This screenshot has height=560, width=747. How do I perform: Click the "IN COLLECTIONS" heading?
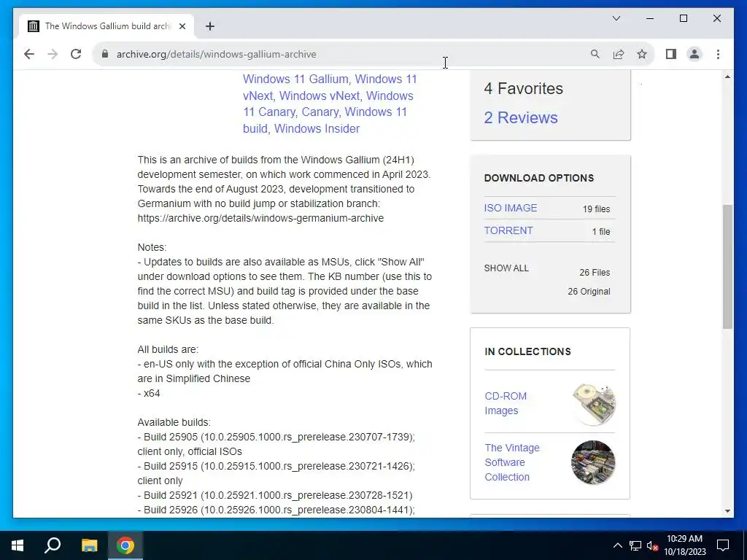pos(527,351)
